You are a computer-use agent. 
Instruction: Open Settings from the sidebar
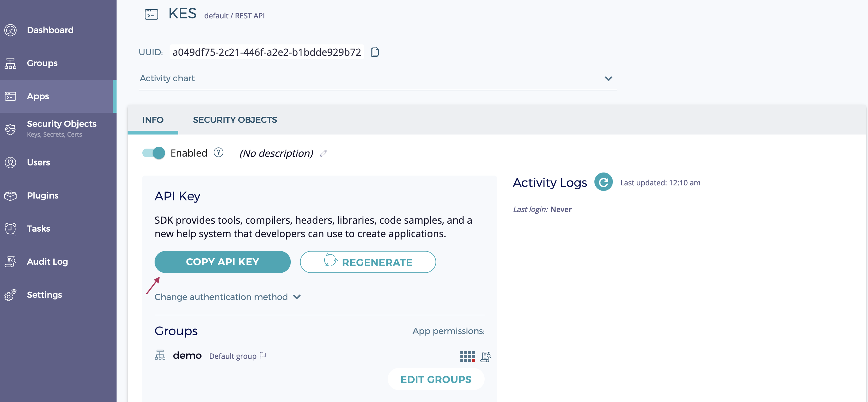pos(44,294)
